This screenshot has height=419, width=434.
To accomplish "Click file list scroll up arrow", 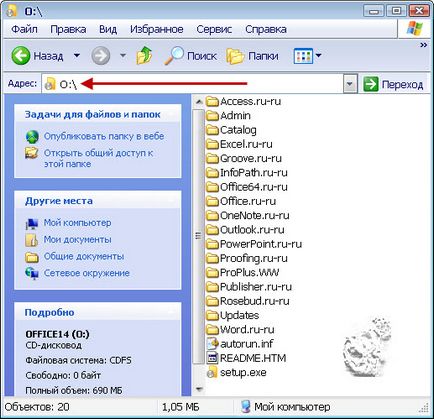I will (x=199, y=101).
